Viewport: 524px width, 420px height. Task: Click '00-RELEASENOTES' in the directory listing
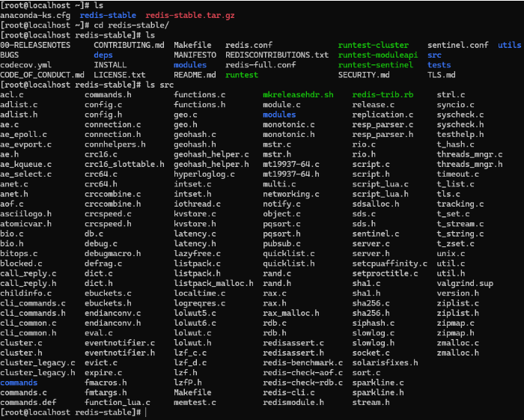point(35,45)
